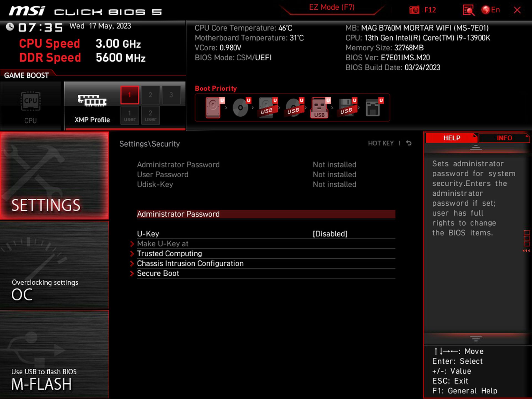Screen dimensions: 532x399
Task: Click User Password status Not installed
Action: (x=334, y=175)
